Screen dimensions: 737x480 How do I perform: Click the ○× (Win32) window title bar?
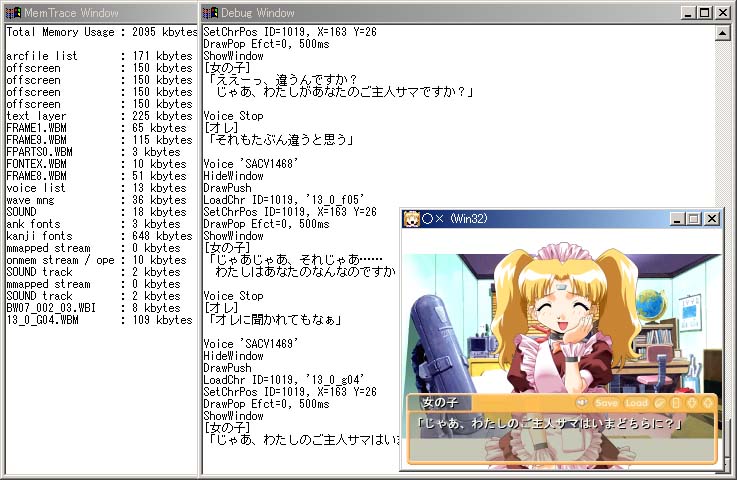[x=562, y=219]
